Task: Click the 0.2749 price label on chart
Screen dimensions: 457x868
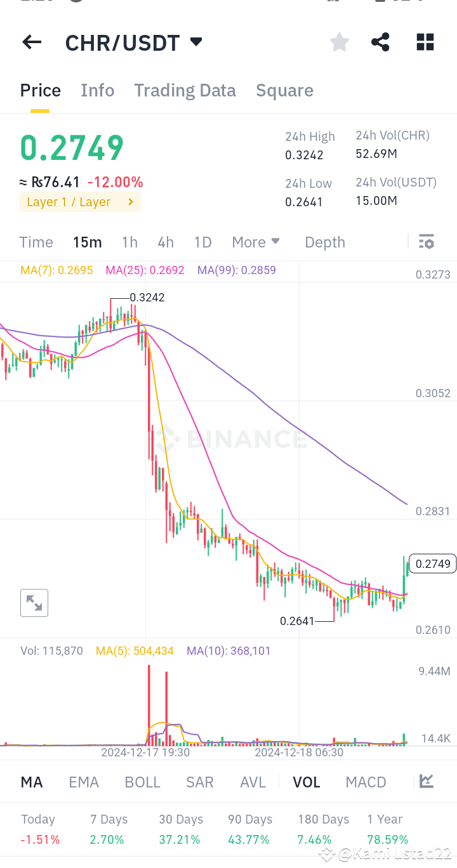Action: tap(432, 563)
